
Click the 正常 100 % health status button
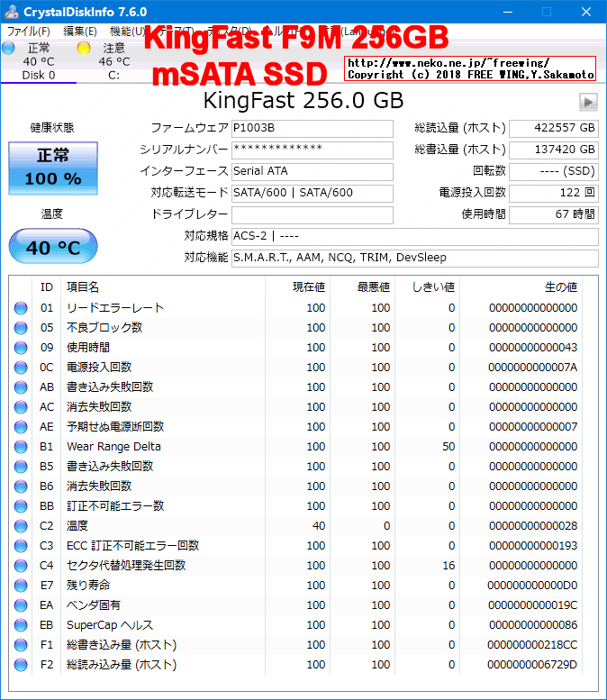pyautogui.click(x=53, y=168)
